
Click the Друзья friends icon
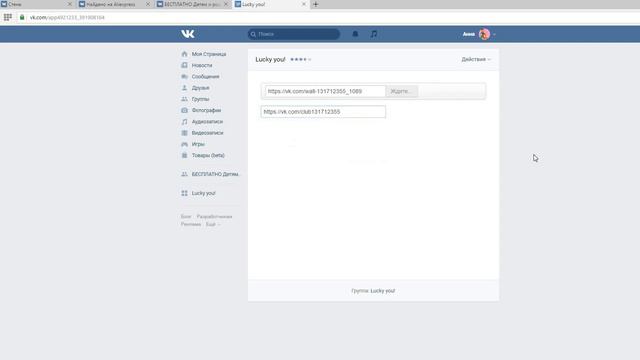click(184, 88)
